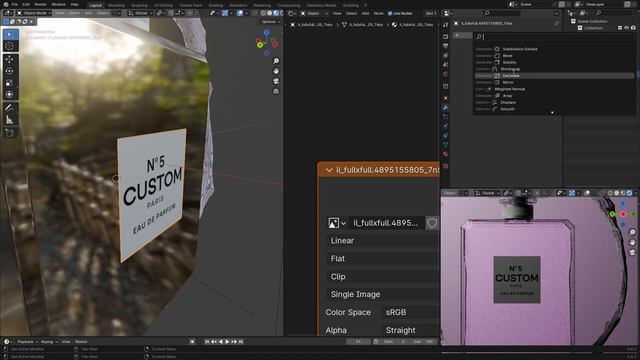This screenshot has height=360, width=640.
Task: Open the image browse icon dropdown
Action: click(x=337, y=223)
